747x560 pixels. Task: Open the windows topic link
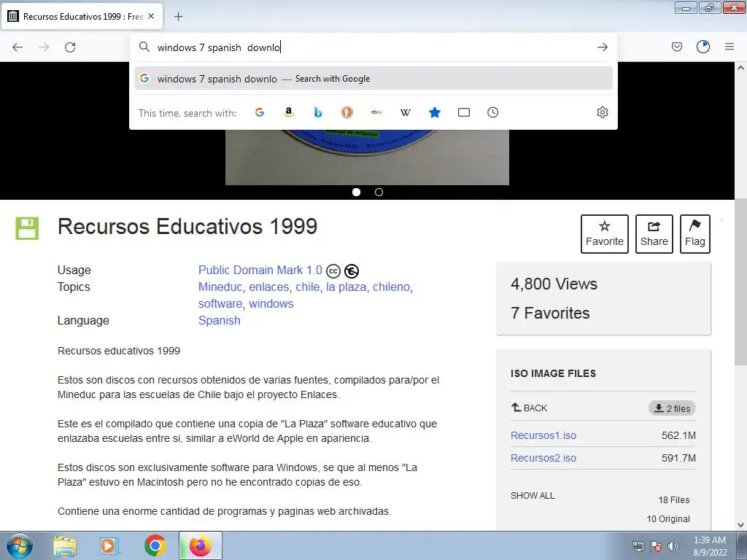pyautogui.click(x=271, y=304)
